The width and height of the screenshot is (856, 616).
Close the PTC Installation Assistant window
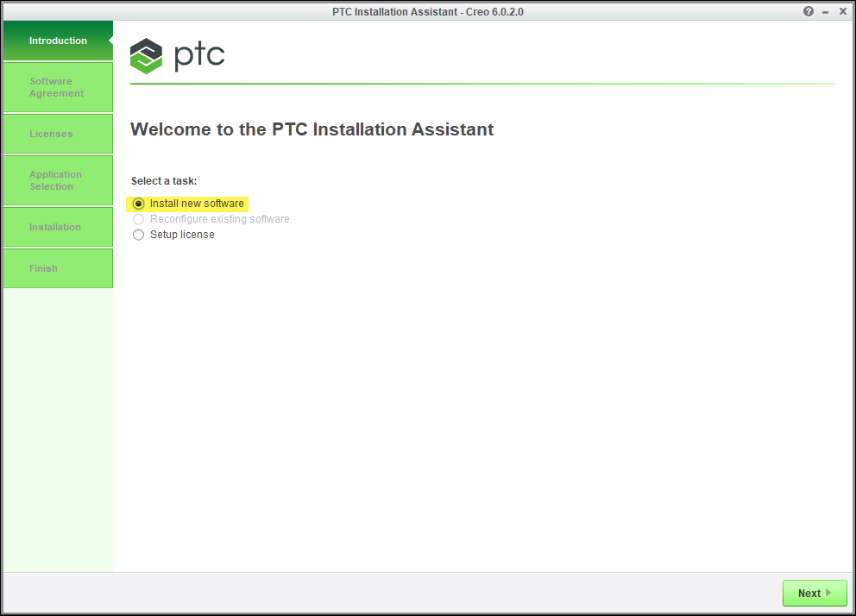(x=843, y=11)
